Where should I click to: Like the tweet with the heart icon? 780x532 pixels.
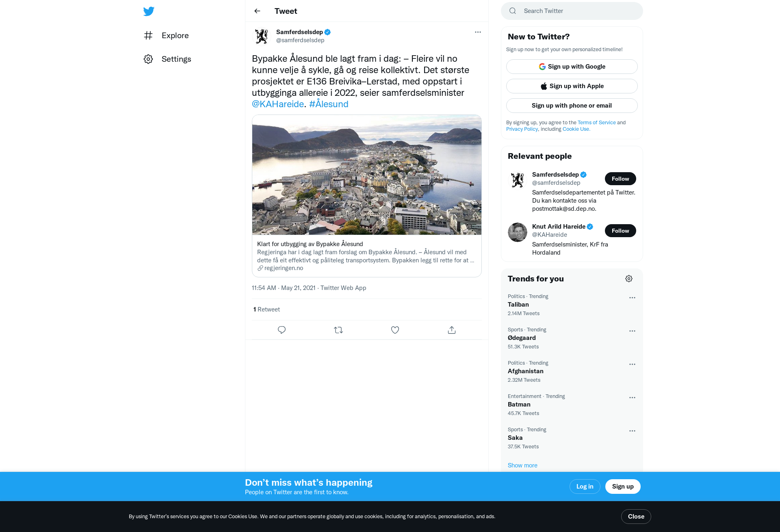395,330
